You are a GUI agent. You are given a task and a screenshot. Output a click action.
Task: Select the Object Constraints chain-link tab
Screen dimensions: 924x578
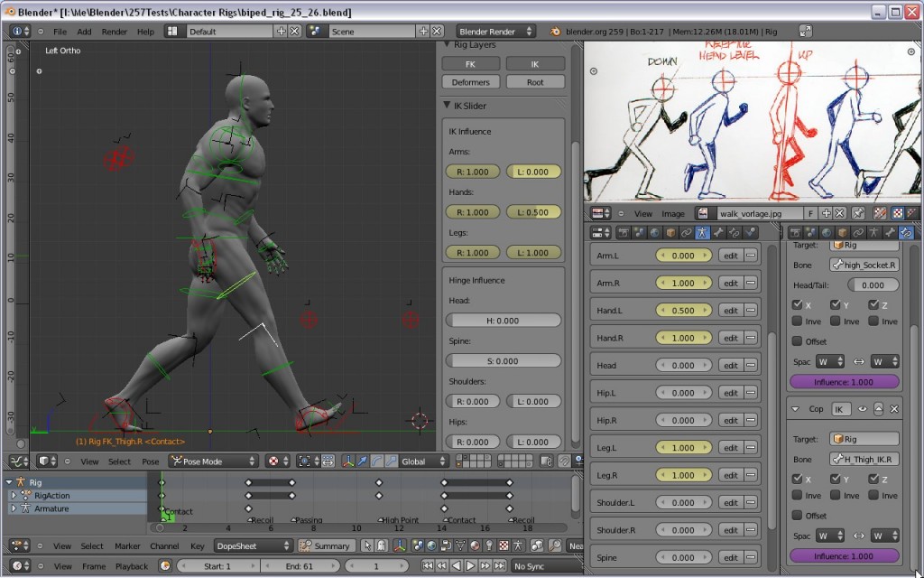(x=687, y=232)
